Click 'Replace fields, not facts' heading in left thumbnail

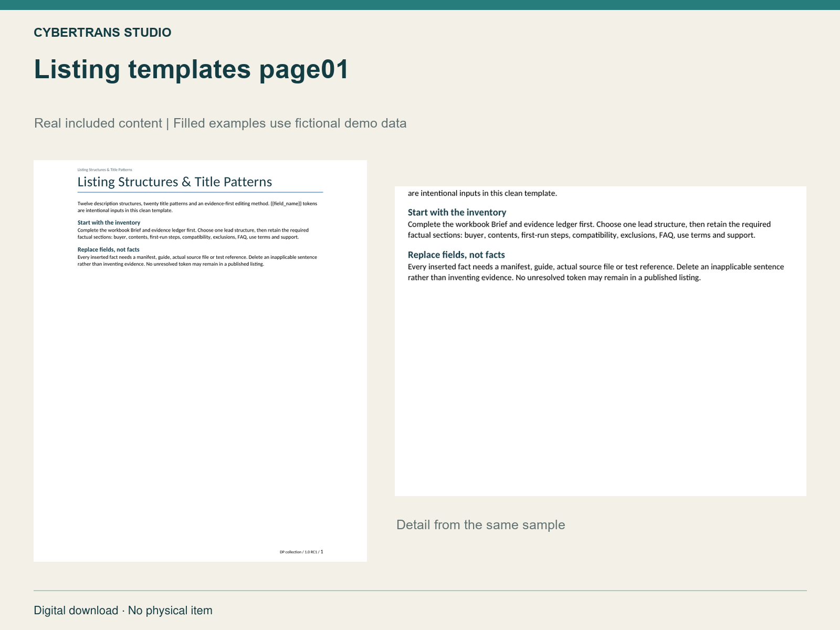pyautogui.click(x=108, y=249)
